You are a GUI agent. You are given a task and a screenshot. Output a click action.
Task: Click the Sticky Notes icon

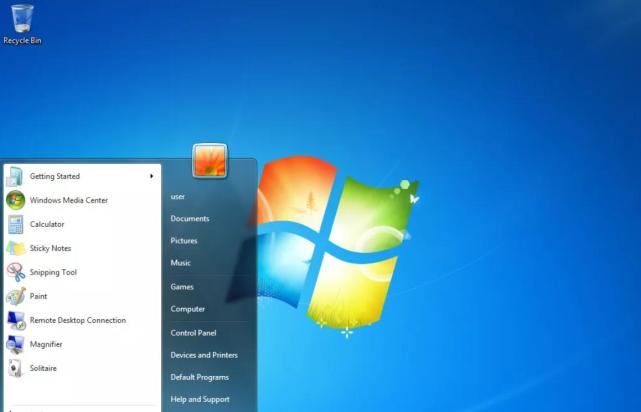click(x=16, y=249)
